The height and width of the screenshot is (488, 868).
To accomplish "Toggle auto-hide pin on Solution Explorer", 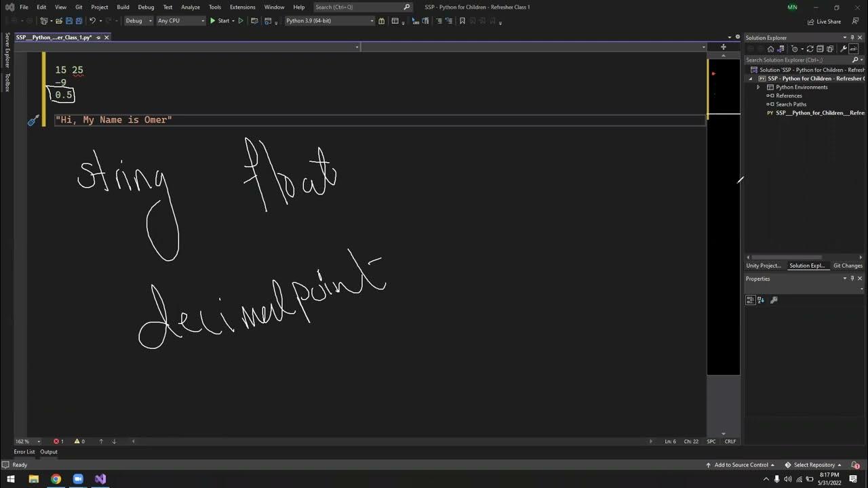I will (x=852, y=38).
